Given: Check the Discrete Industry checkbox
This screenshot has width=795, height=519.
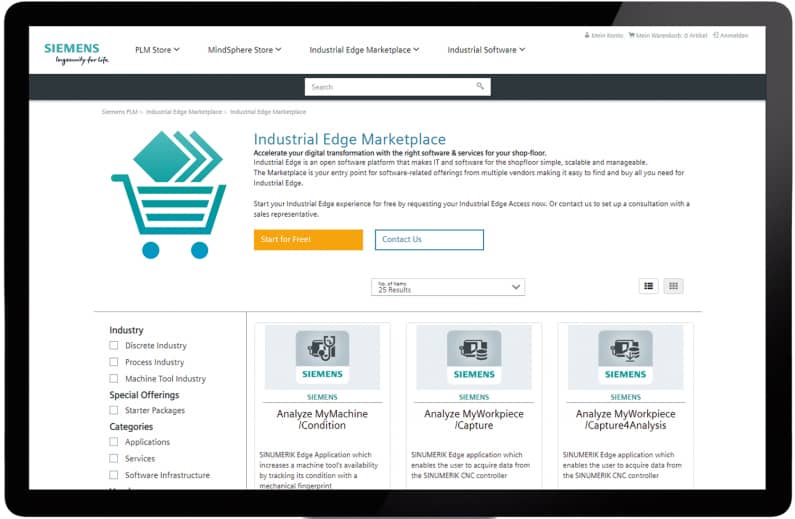Looking at the screenshot, I should pos(114,345).
